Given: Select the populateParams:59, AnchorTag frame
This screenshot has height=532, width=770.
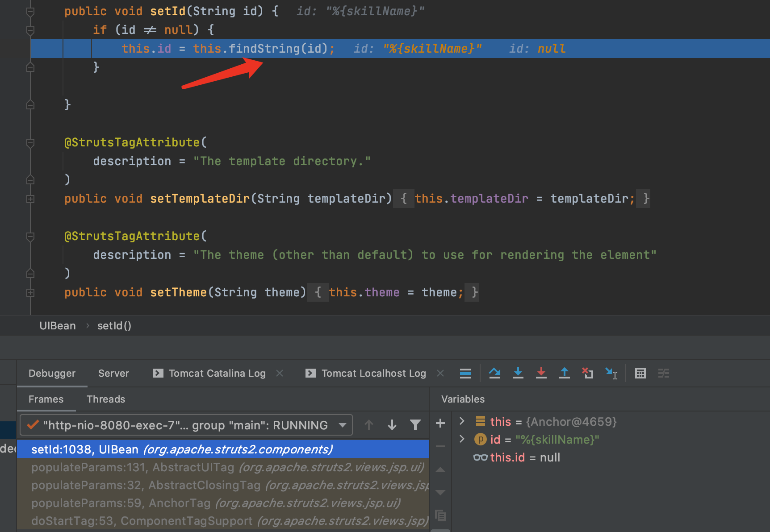Looking at the screenshot, I should coord(223,503).
